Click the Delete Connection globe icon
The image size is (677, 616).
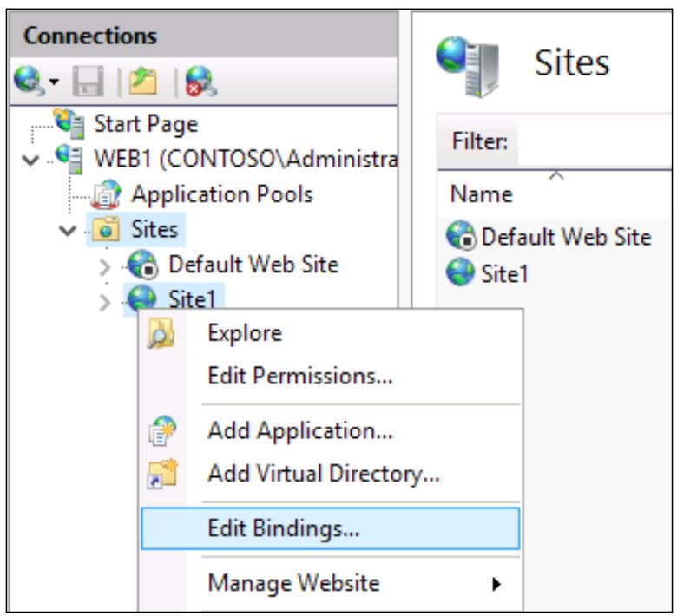(x=201, y=81)
